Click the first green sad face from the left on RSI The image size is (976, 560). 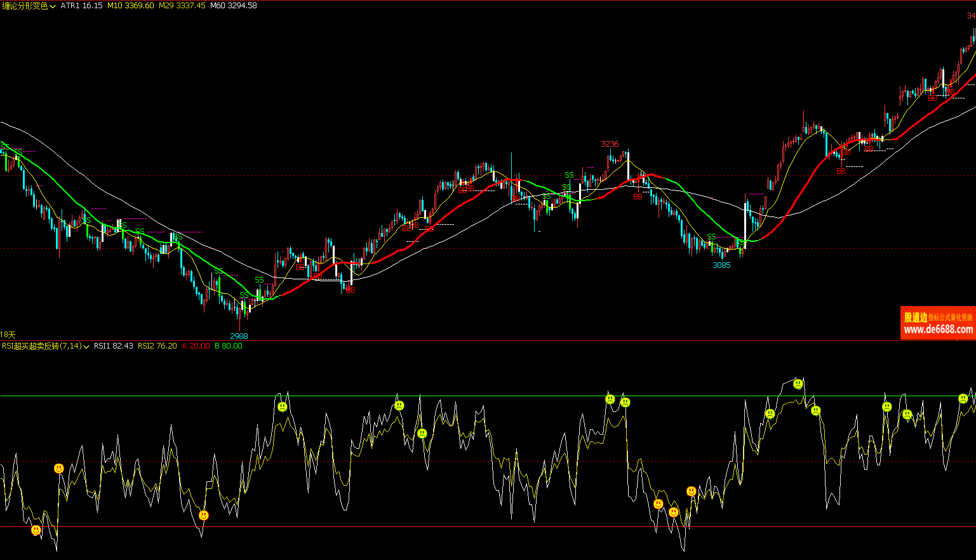click(x=283, y=406)
